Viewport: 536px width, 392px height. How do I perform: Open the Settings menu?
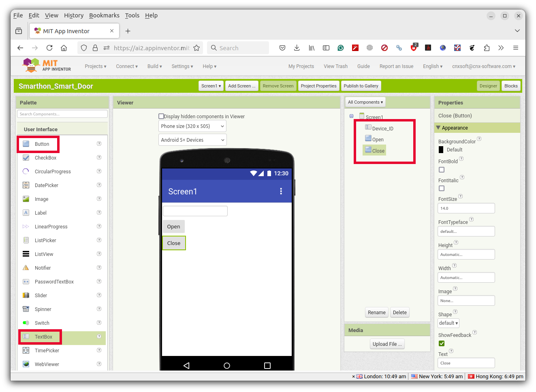[x=182, y=66]
